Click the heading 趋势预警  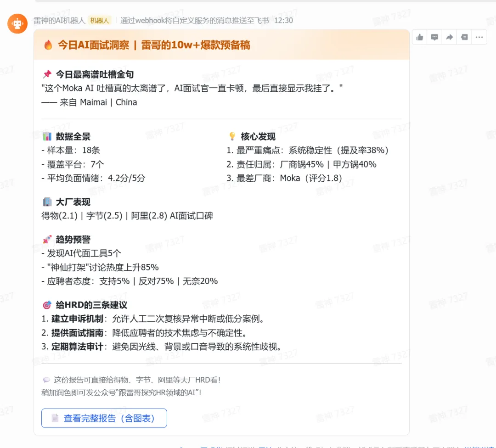[73, 239]
